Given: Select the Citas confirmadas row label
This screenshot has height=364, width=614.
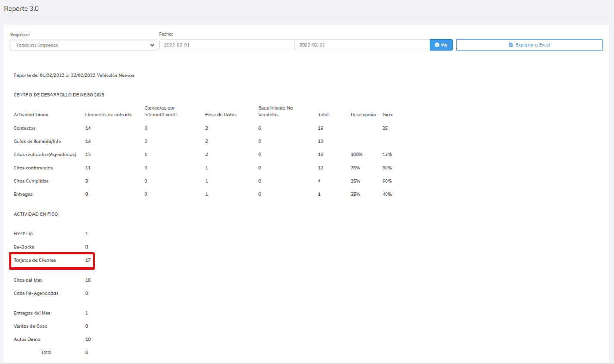Looking at the screenshot, I should (x=33, y=168).
